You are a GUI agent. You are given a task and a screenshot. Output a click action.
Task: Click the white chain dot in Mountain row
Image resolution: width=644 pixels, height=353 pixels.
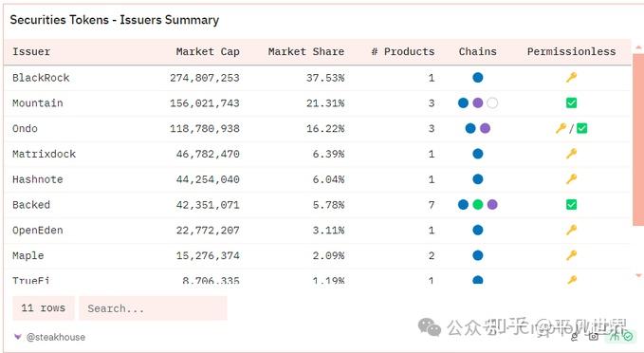[x=492, y=102]
